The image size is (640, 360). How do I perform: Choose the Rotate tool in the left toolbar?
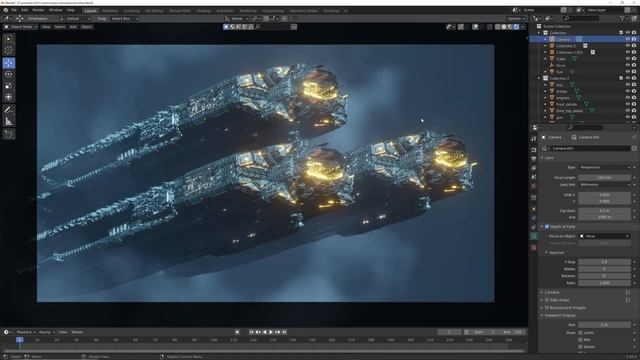coord(9,74)
